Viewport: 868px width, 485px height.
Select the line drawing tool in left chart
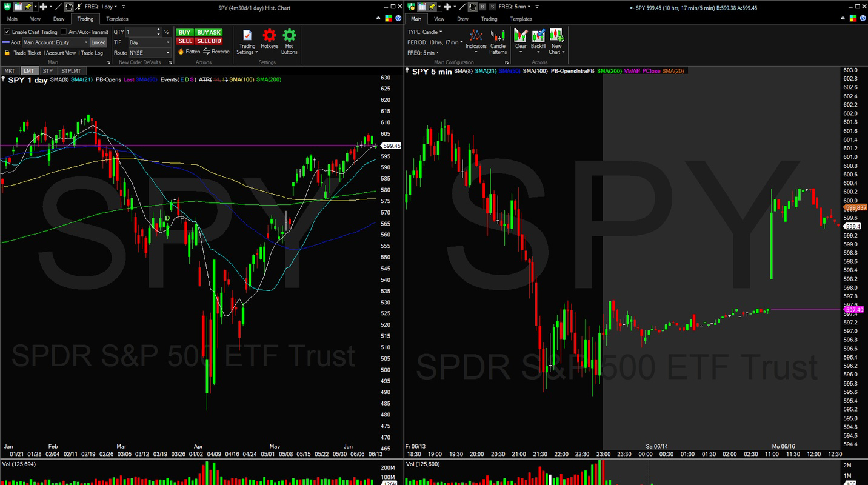[x=58, y=7]
